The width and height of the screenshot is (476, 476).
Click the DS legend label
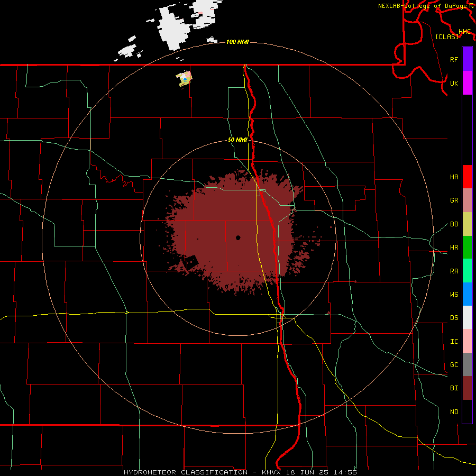point(454,318)
